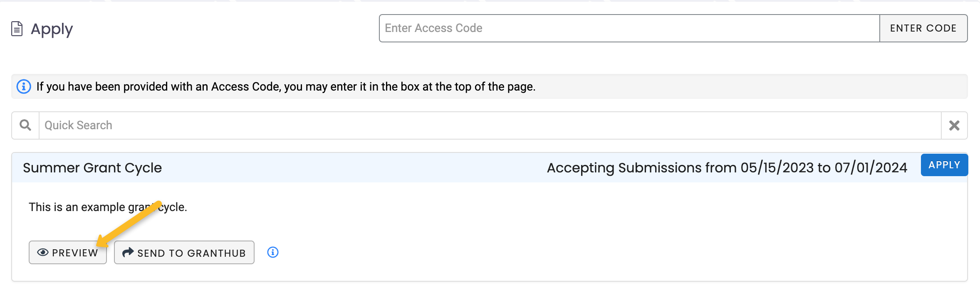
Task: Click the eye icon in the PREVIEW button
Action: [x=43, y=253]
